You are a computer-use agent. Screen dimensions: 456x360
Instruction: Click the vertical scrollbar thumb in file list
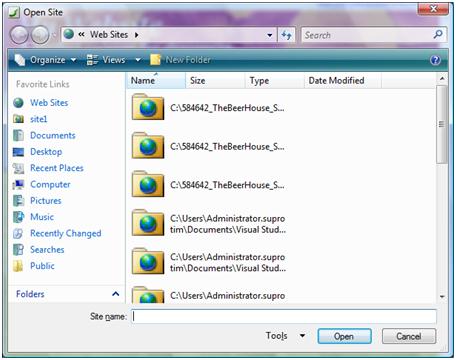tap(442, 124)
